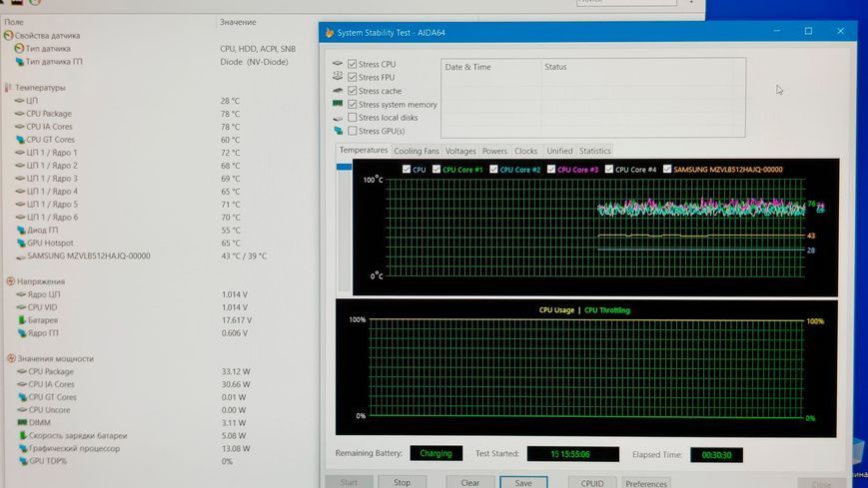The image size is (868, 488).
Task: Select the Свойства датчика group icon
Action: tap(8, 35)
